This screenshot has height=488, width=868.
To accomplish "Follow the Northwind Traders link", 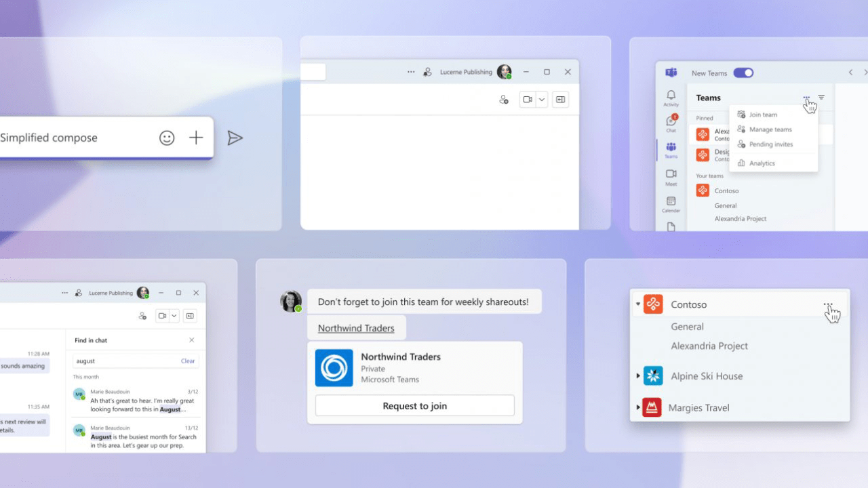I will coord(356,328).
